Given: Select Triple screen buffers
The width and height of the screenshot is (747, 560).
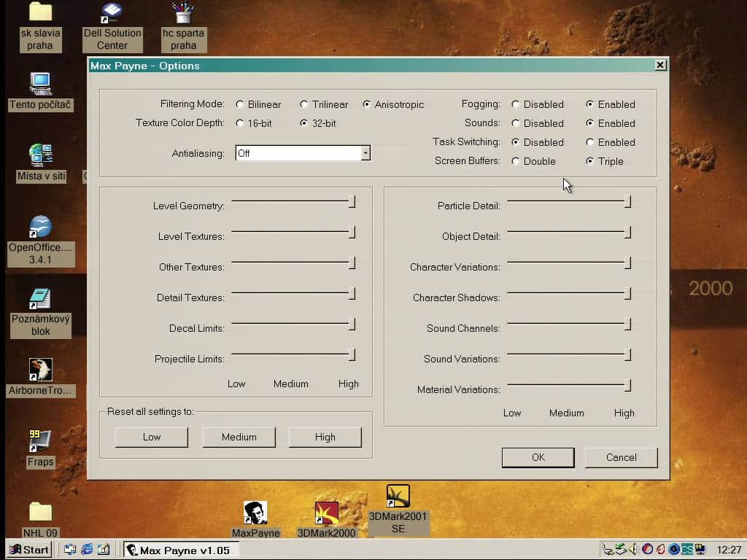Looking at the screenshot, I should coord(589,161).
